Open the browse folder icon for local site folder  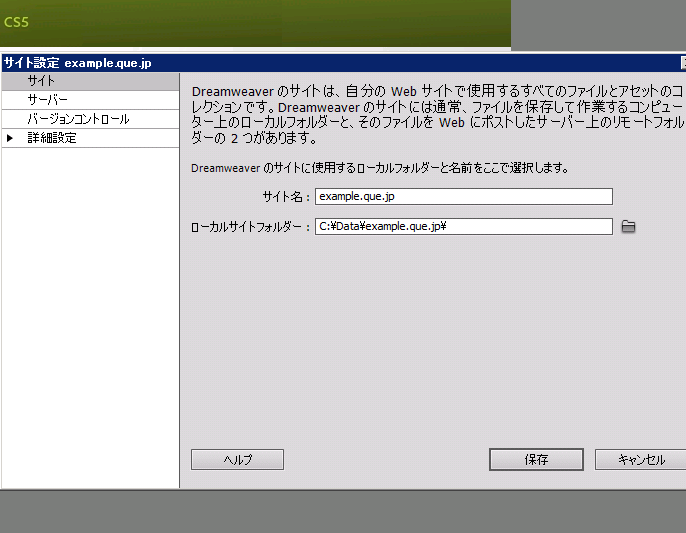(628, 227)
